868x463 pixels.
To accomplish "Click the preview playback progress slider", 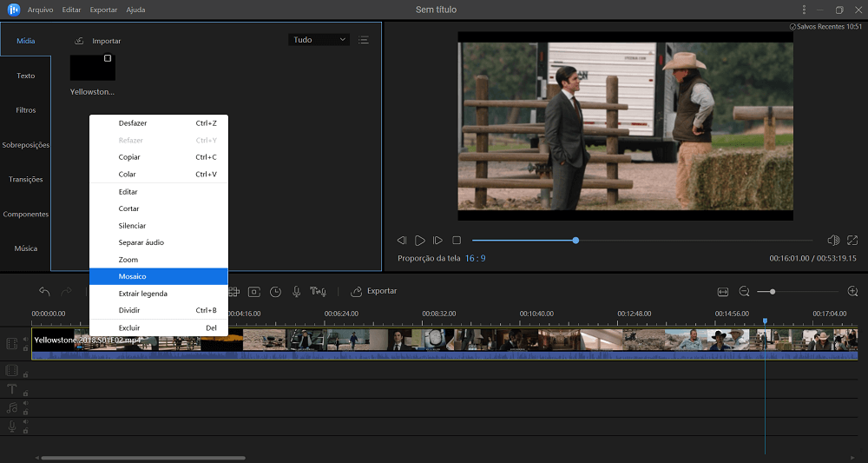I will pyautogui.click(x=642, y=241).
